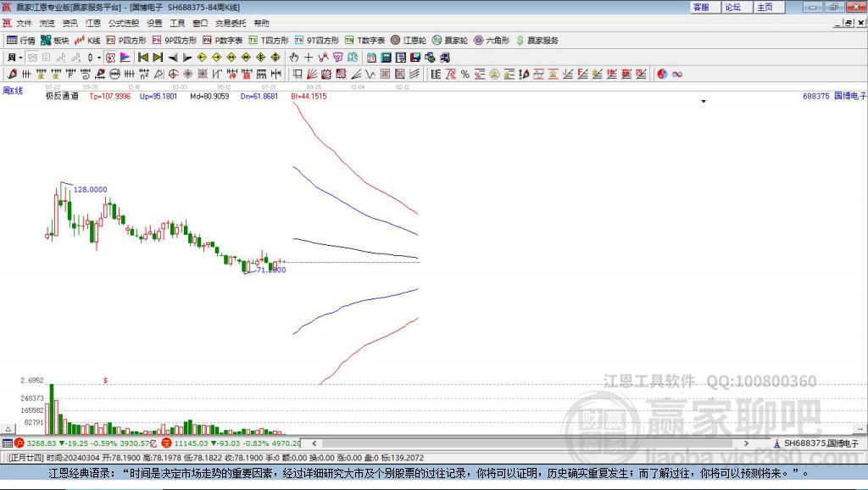Open the T数字表 tool
The height and width of the screenshot is (490, 868).
pyautogui.click(x=364, y=41)
